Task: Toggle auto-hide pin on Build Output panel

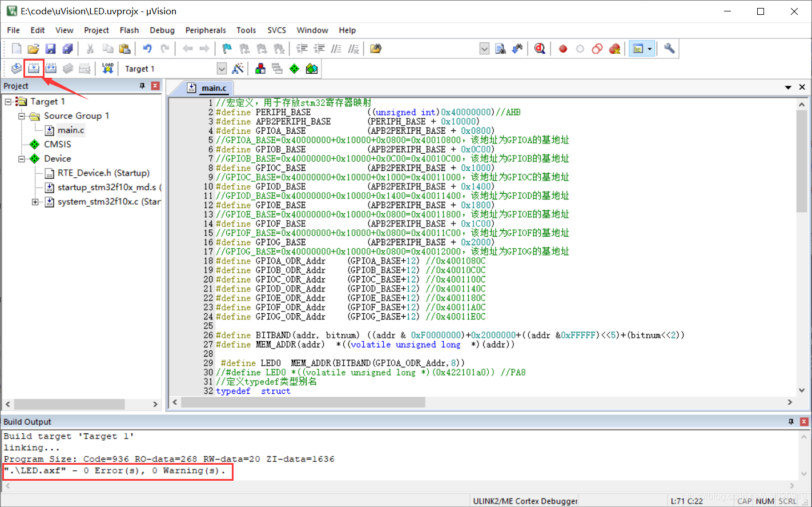Action: tap(791, 422)
